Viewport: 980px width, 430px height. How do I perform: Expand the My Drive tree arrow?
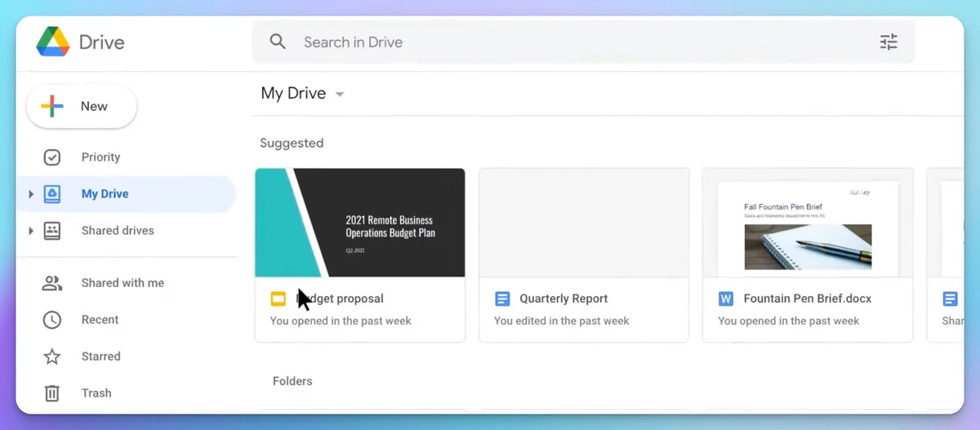click(31, 194)
